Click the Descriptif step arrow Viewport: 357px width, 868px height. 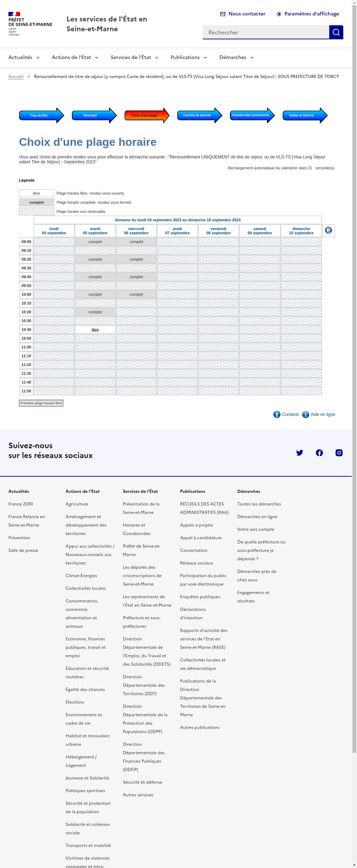[x=94, y=115]
